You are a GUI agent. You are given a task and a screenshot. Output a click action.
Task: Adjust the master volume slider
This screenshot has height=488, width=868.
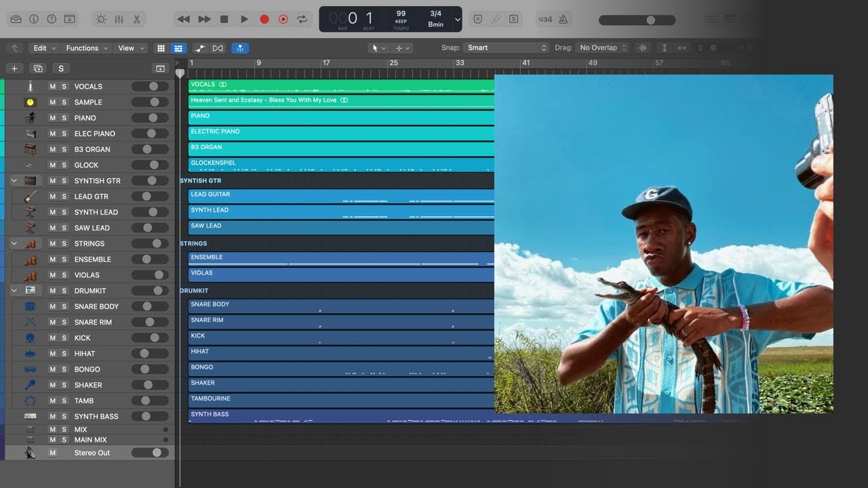pyautogui.click(x=637, y=20)
